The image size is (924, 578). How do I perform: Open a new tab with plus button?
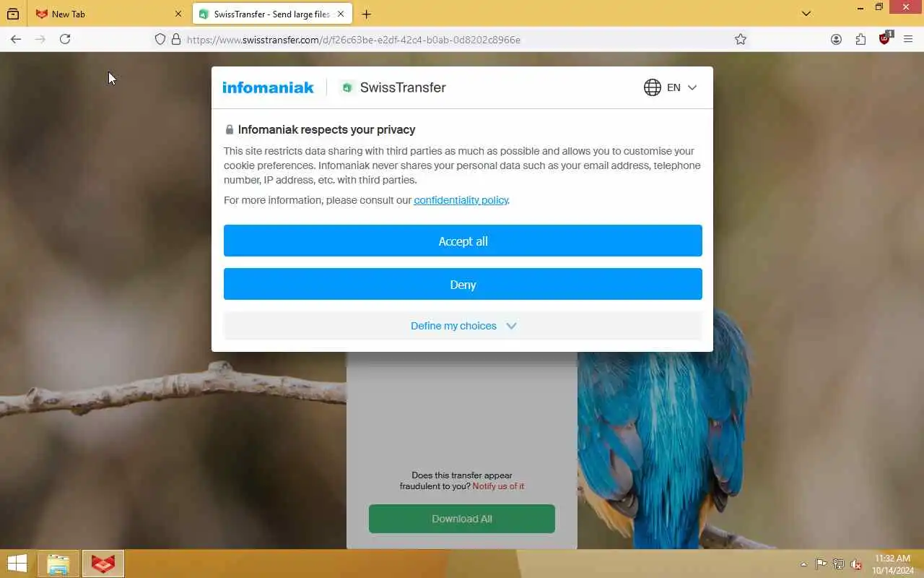coord(367,14)
